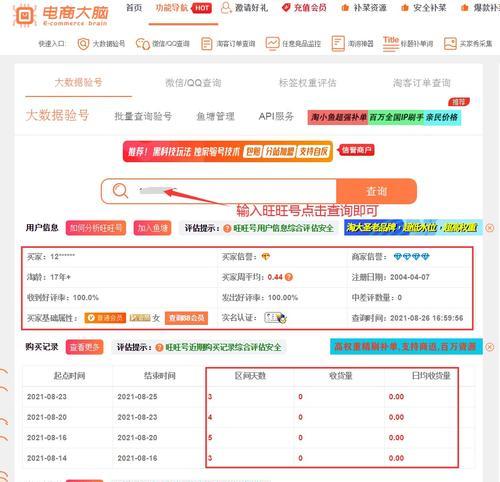Click the 起点时间 column header
The width and height of the screenshot is (500, 482).
click(69, 376)
